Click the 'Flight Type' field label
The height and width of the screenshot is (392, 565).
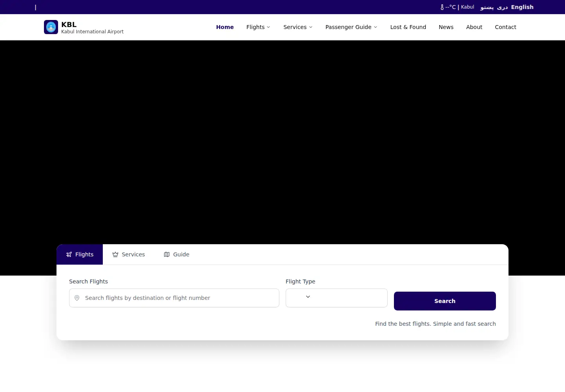(x=300, y=281)
